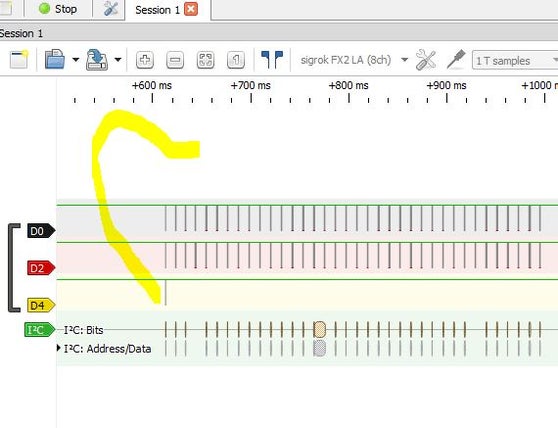Expand the open file dropdown arrow

click(76, 60)
